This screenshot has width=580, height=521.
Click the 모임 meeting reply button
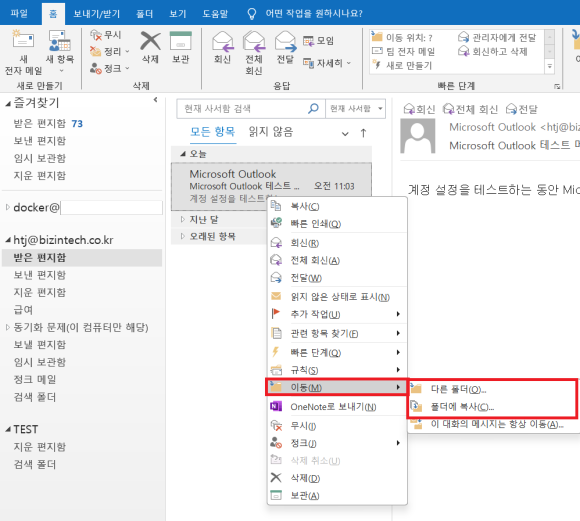(x=318, y=41)
